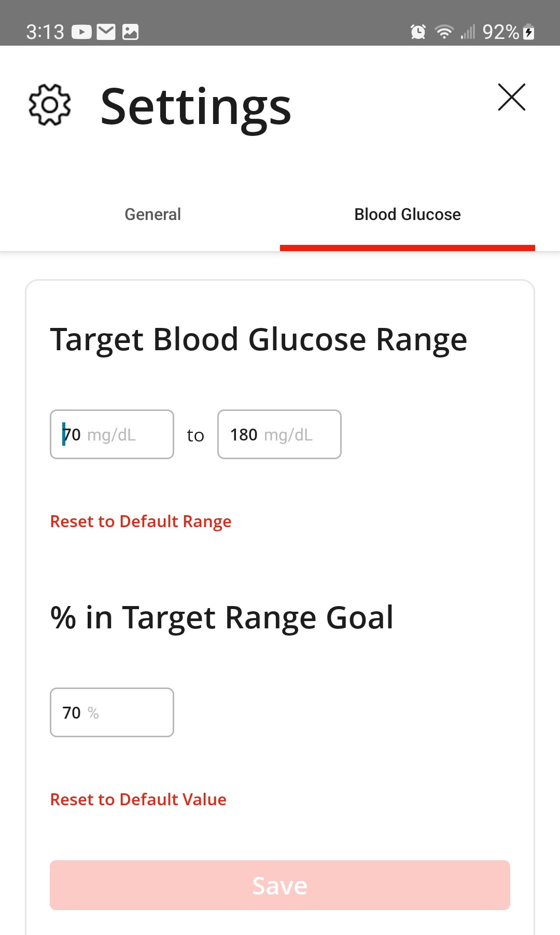Click the Settings page title
Screen dimensions: 560x935
(x=196, y=108)
